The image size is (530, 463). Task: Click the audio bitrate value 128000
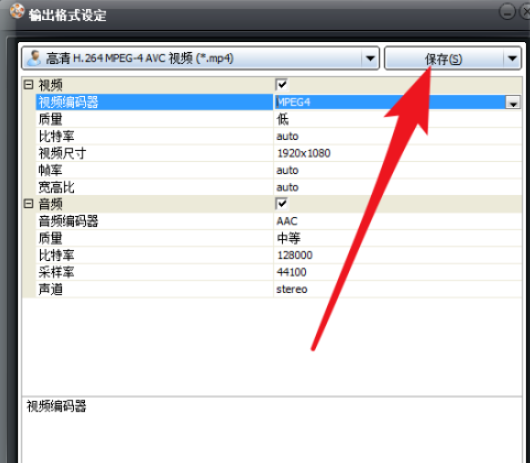tap(294, 255)
